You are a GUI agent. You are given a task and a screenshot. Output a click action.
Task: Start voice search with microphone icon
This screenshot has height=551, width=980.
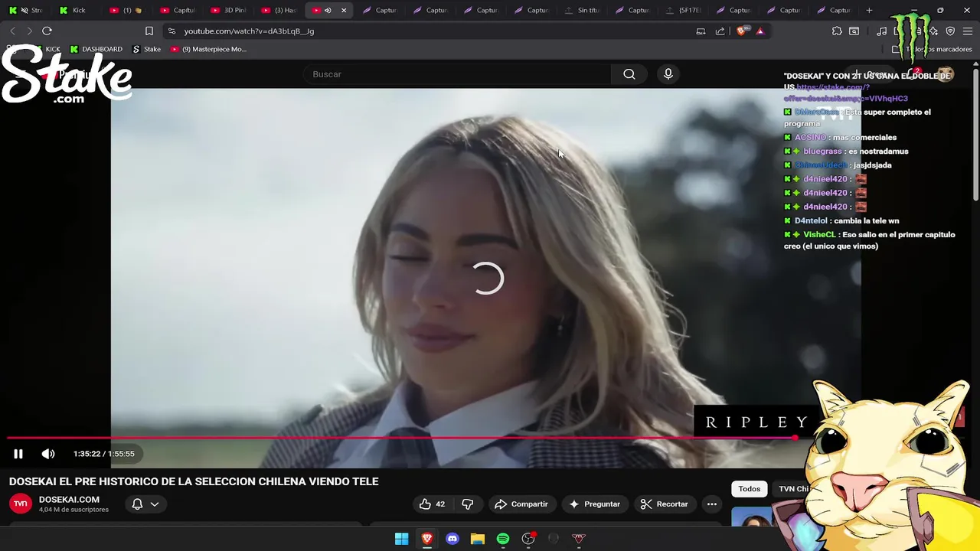point(668,74)
